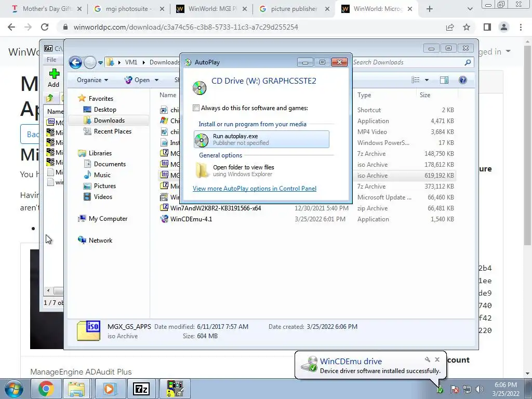The image size is (532, 399).
Task: Click the volume speaker icon in system tray
Action: coord(480,389)
